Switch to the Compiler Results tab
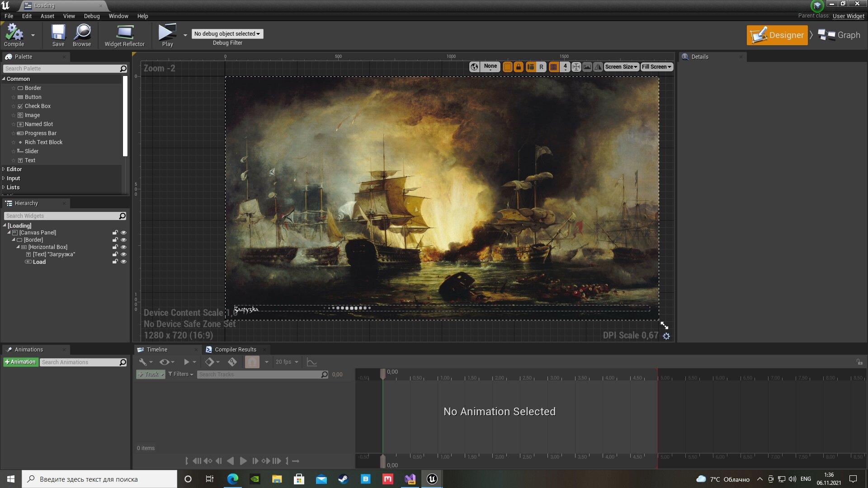The image size is (868, 488). coord(235,350)
